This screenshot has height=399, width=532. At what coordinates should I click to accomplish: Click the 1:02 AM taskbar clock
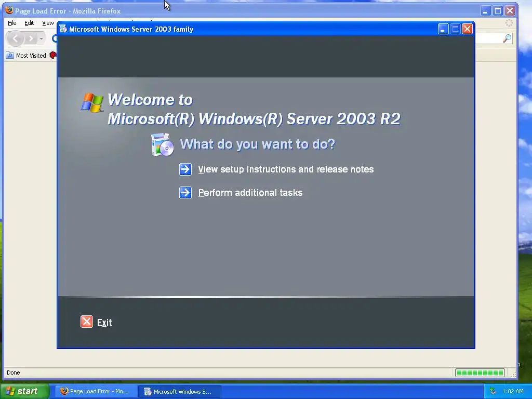[x=513, y=391]
